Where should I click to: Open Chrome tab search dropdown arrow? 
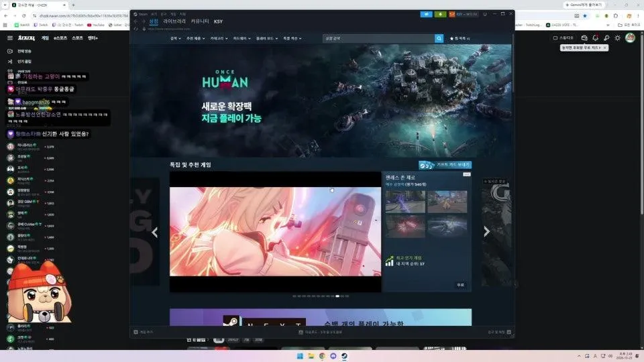(6, 5)
